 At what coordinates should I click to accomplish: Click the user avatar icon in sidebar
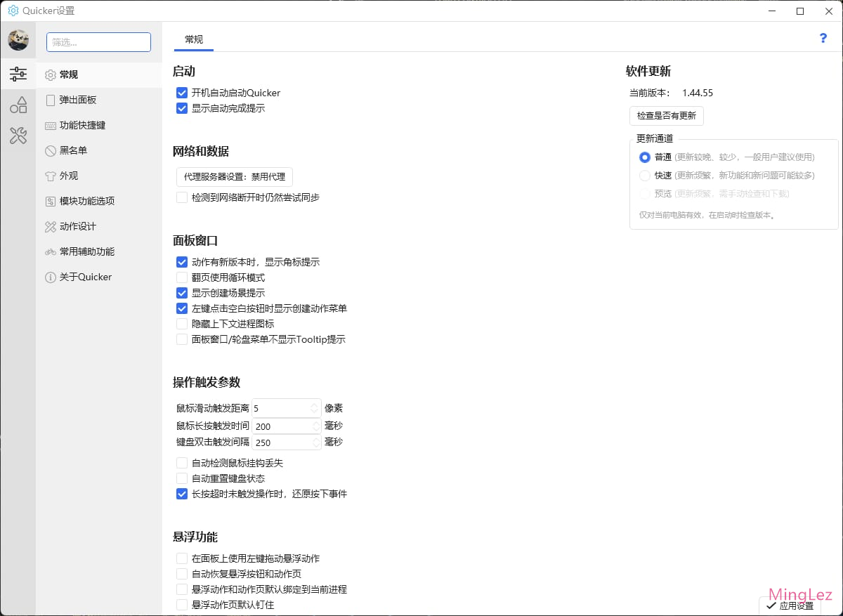[x=18, y=40]
